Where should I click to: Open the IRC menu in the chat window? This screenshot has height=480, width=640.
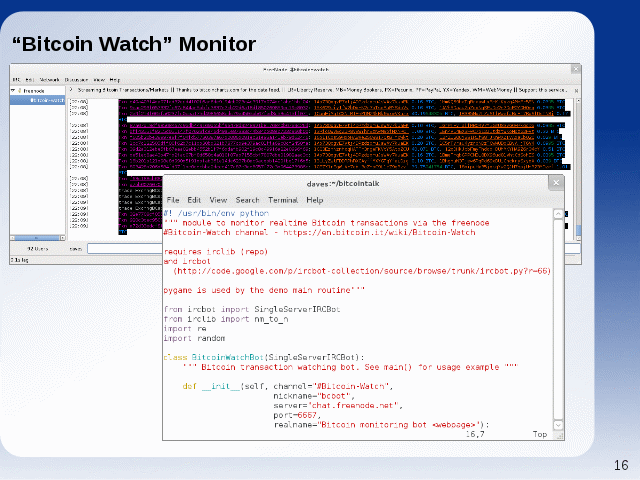click(16, 80)
